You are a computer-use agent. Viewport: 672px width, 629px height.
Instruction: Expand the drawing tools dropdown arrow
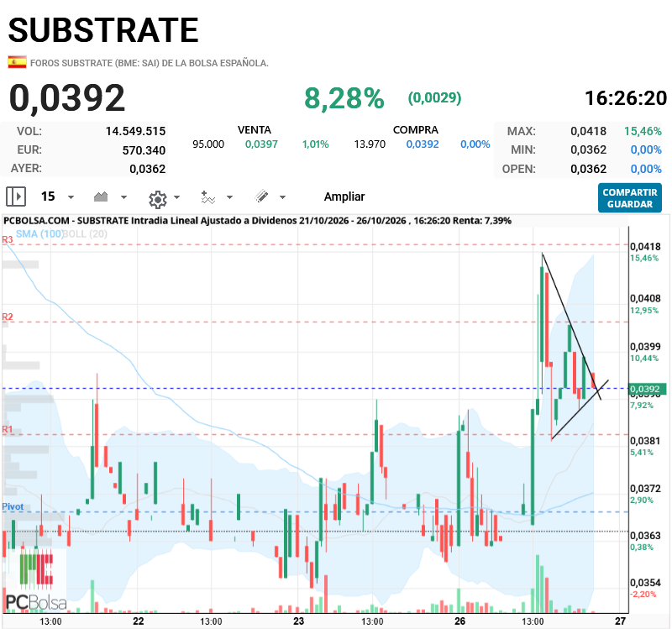click(x=282, y=197)
